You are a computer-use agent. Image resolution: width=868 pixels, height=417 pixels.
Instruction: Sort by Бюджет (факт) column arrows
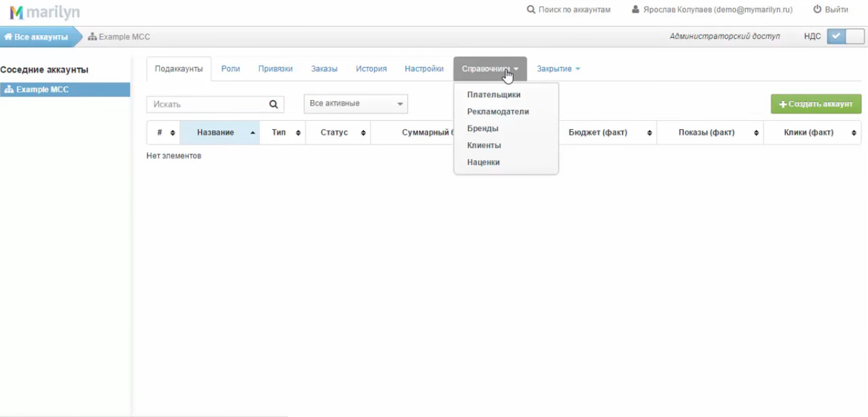click(650, 133)
